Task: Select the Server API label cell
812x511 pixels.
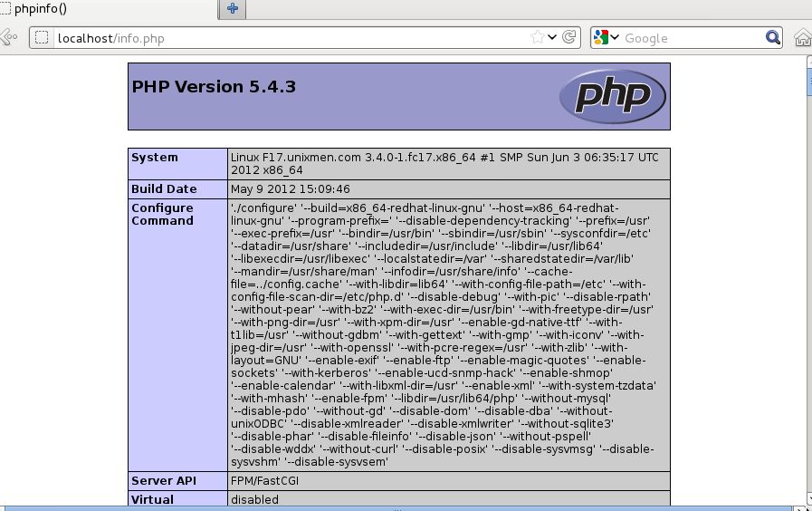Action: [177, 481]
